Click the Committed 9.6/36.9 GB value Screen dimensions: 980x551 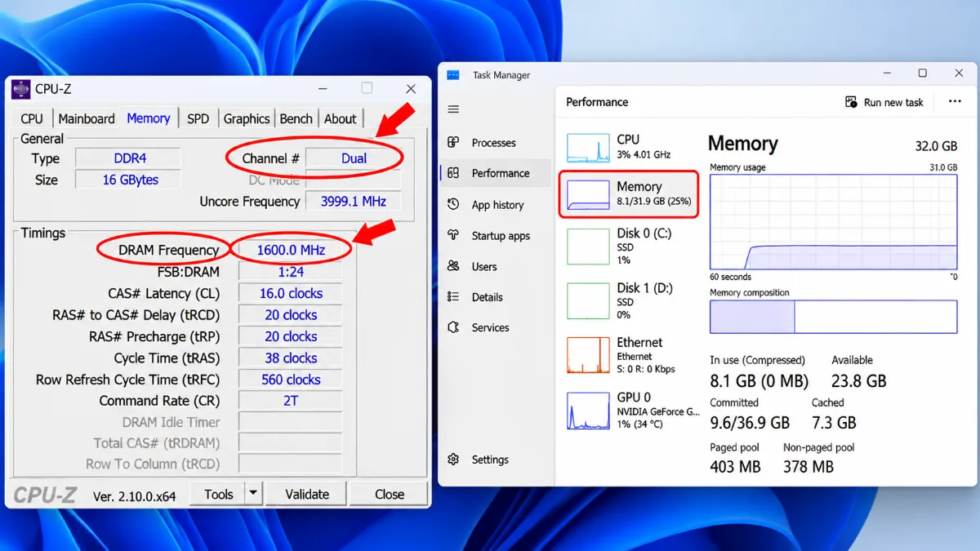(x=750, y=423)
